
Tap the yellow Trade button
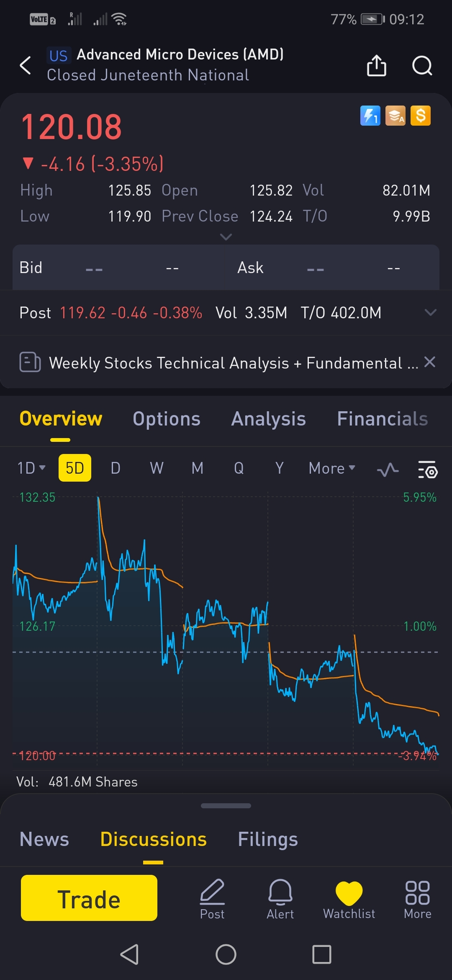coord(89,898)
